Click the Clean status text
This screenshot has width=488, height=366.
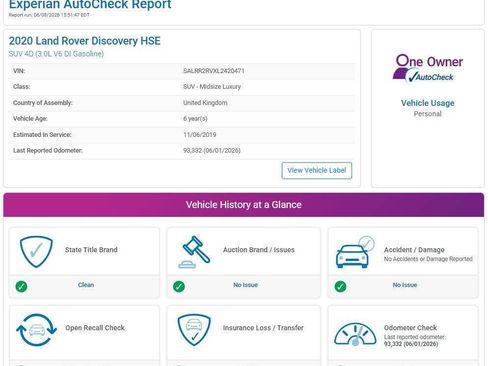click(86, 285)
